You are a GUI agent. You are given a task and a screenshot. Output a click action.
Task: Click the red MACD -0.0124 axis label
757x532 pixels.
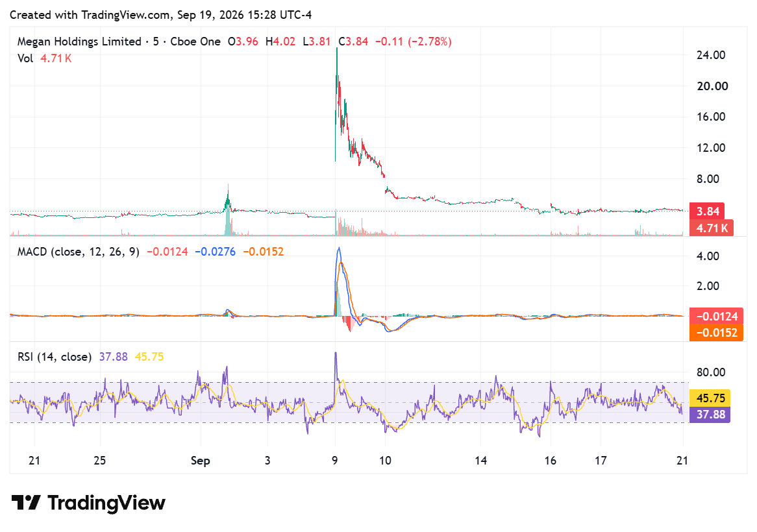716,317
